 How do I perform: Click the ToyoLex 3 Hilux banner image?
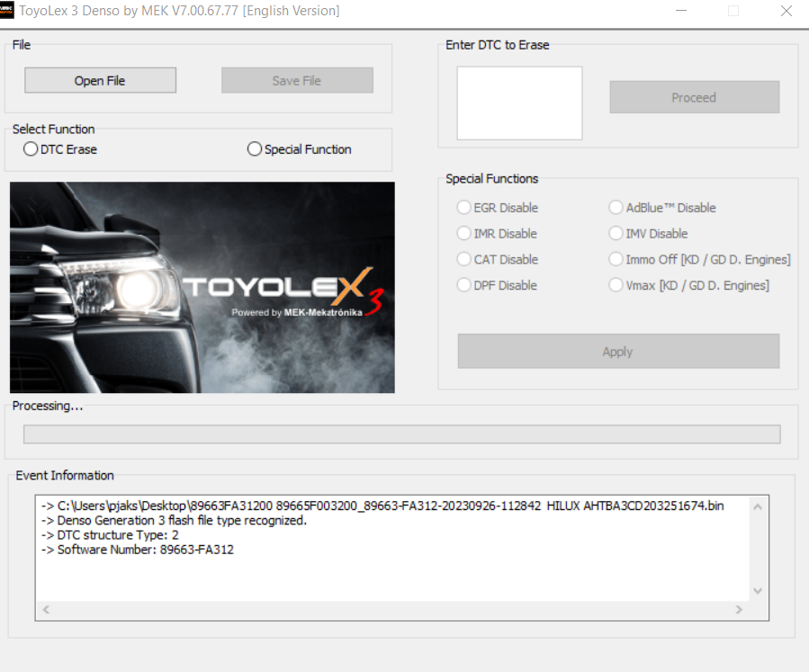click(202, 287)
